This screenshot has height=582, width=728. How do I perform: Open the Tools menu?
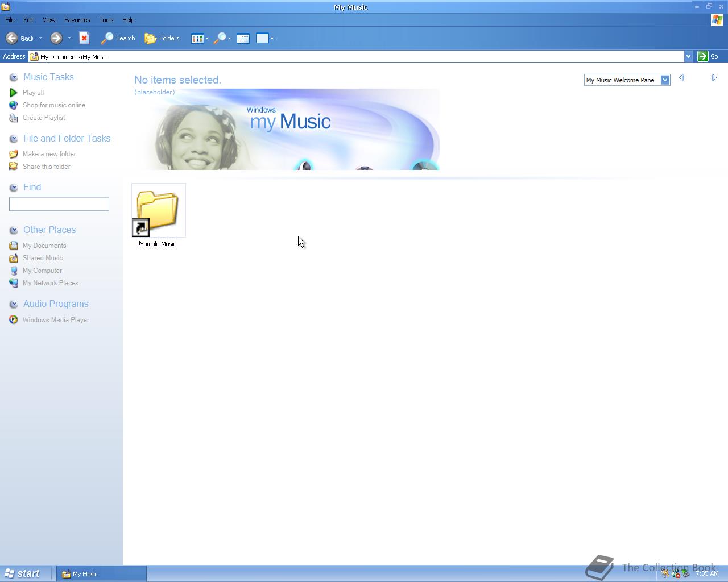106,20
